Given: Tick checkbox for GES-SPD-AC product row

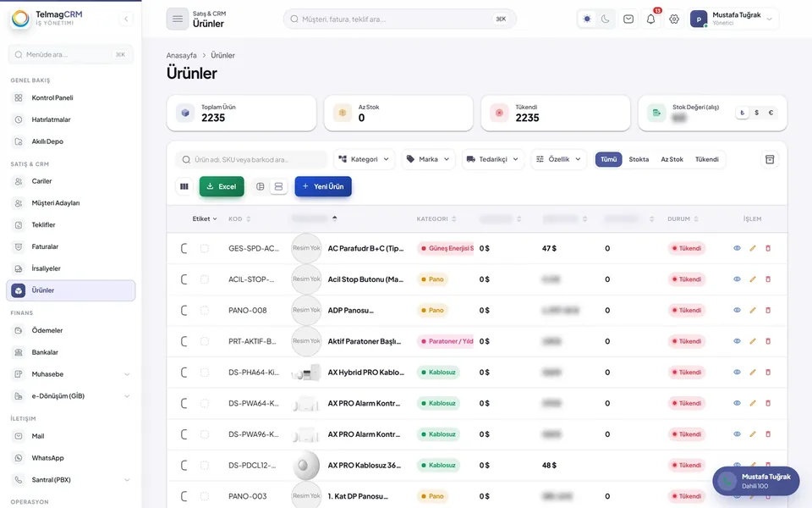Looking at the screenshot, I should (205, 248).
